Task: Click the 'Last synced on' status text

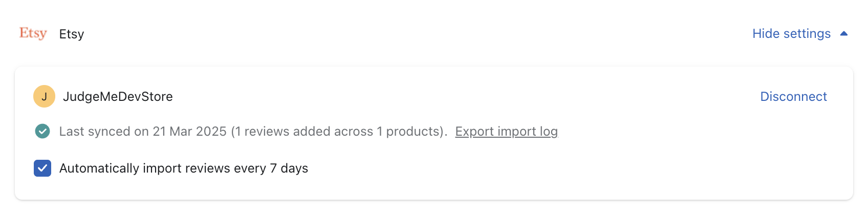Action: (x=104, y=132)
